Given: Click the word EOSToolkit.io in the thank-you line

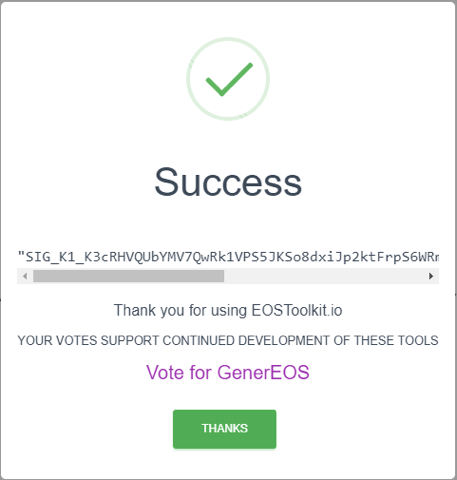Looking at the screenshot, I should [x=297, y=310].
